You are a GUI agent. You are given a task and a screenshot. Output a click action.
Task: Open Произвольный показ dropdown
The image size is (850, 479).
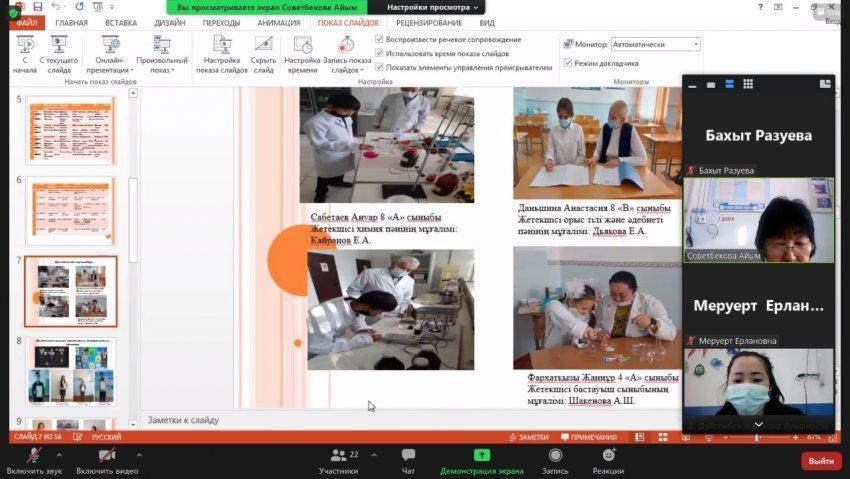(x=162, y=54)
